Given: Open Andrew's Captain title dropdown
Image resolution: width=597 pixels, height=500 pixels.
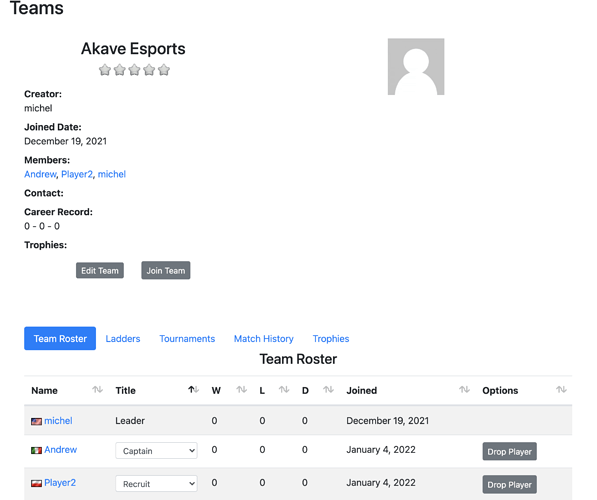Looking at the screenshot, I should 156,451.
